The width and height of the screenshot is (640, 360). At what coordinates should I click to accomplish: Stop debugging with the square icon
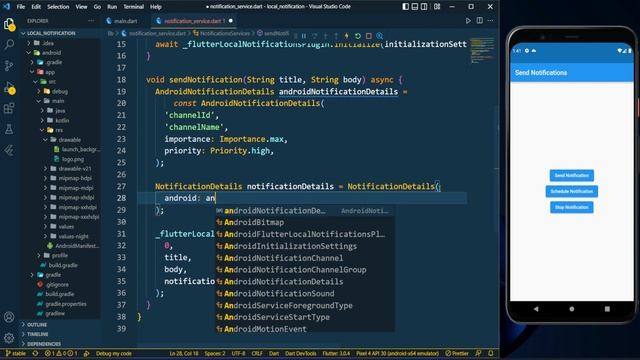[369, 36]
